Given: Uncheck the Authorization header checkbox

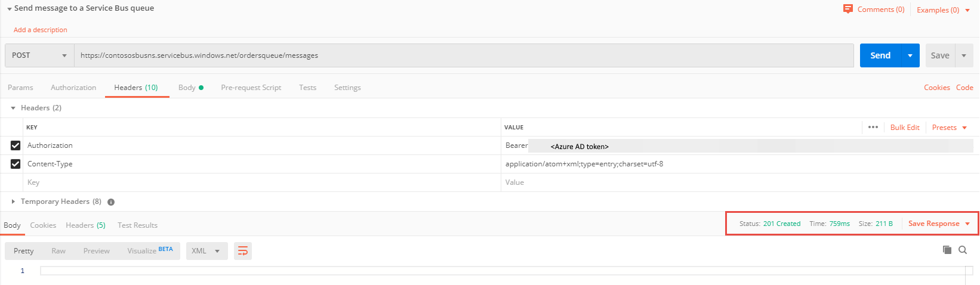Looking at the screenshot, I should [16, 145].
